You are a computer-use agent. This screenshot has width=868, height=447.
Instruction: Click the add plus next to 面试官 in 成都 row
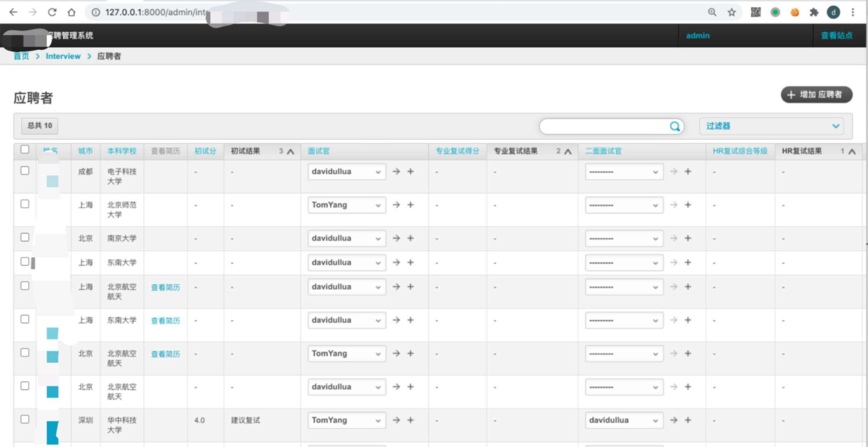click(x=411, y=171)
